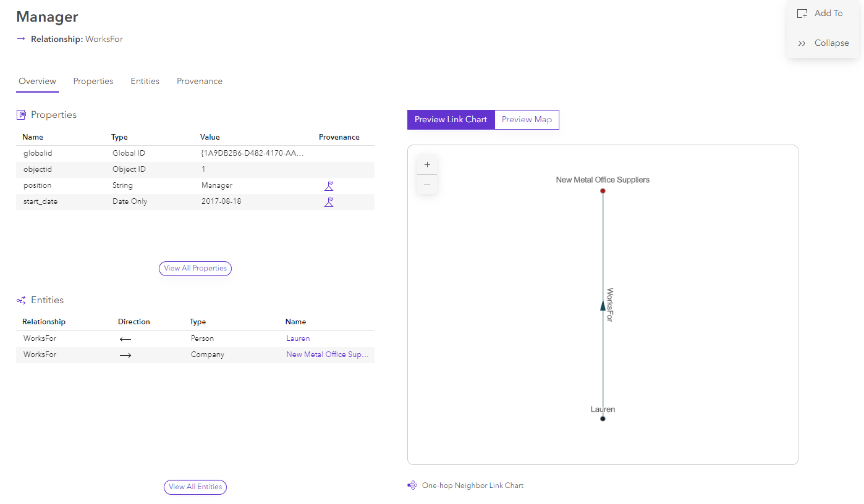Expand Properties using View All Properties
This screenshot has width=864, height=504.
[x=195, y=268]
